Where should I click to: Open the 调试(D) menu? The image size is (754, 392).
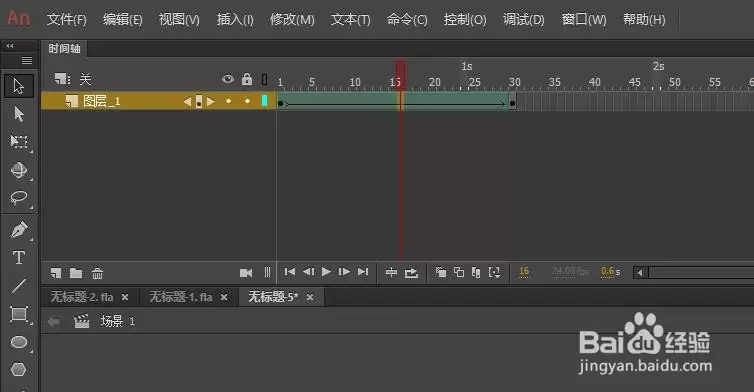pyautogui.click(x=524, y=20)
